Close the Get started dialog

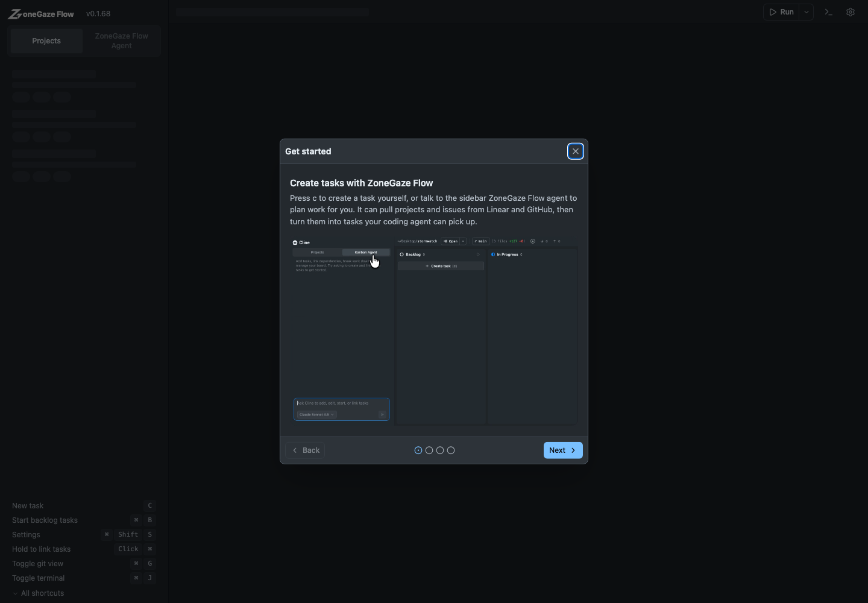[x=576, y=151]
